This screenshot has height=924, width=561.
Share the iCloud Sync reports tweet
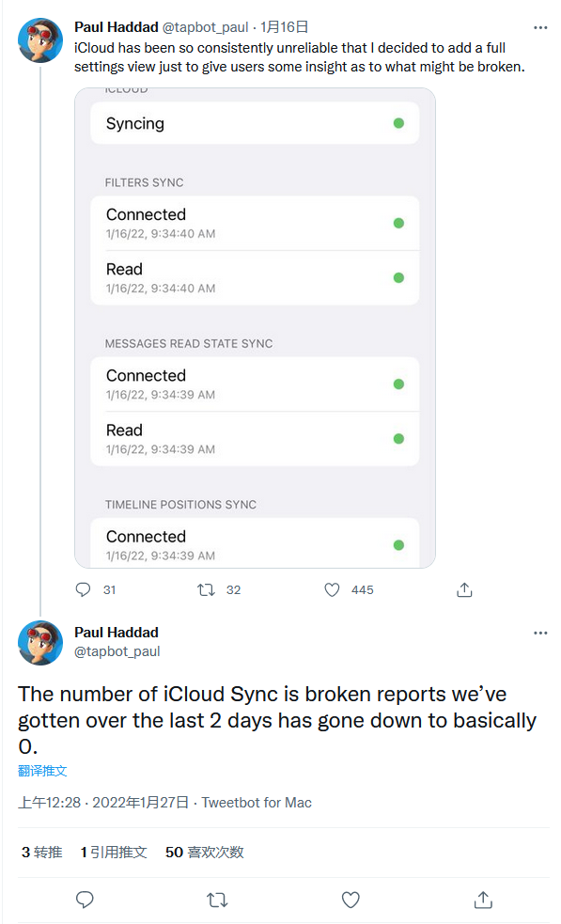[483, 900]
